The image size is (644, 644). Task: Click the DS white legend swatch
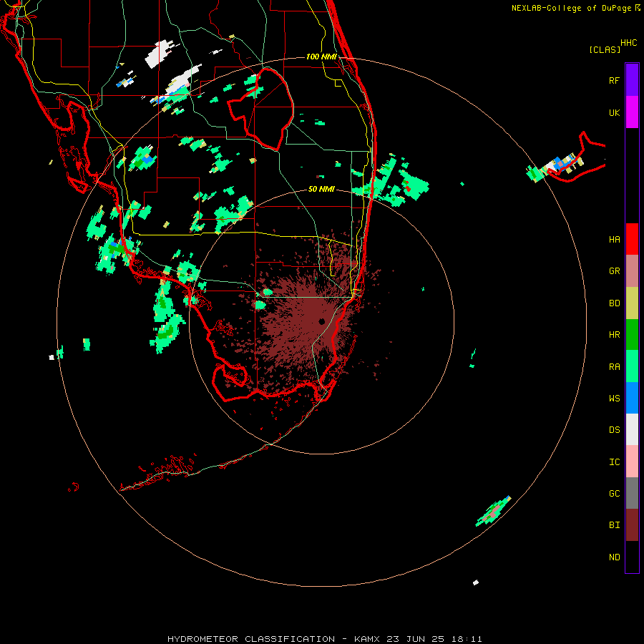(x=632, y=429)
